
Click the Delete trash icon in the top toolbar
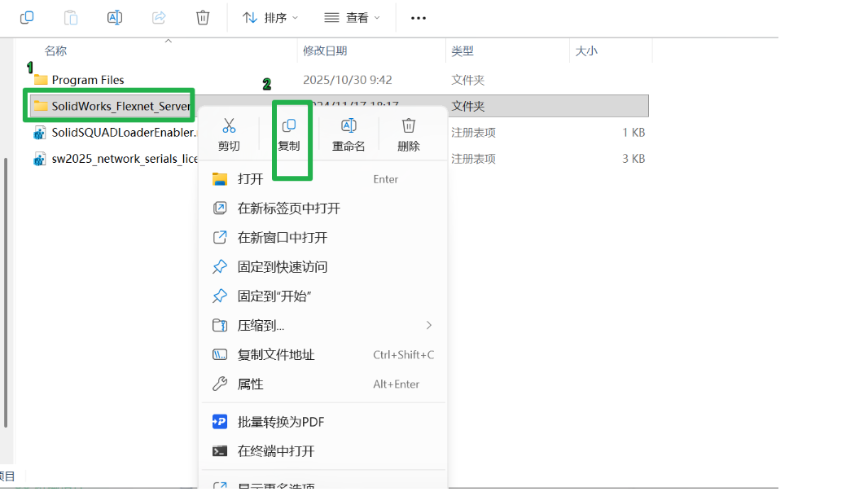203,18
